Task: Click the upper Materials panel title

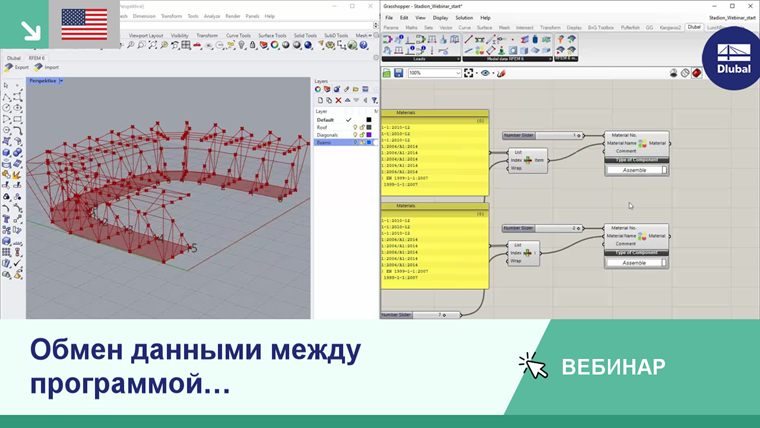Action: [x=406, y=112]
